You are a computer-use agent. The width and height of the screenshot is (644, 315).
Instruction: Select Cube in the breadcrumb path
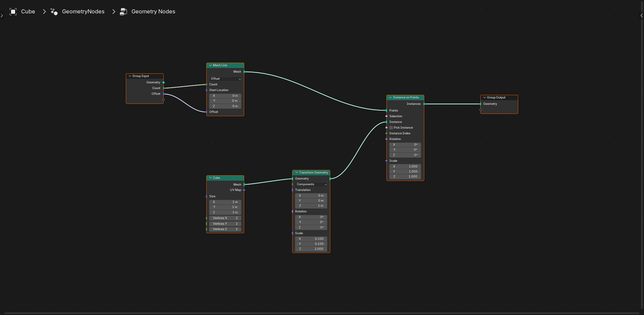pos(28,12)
